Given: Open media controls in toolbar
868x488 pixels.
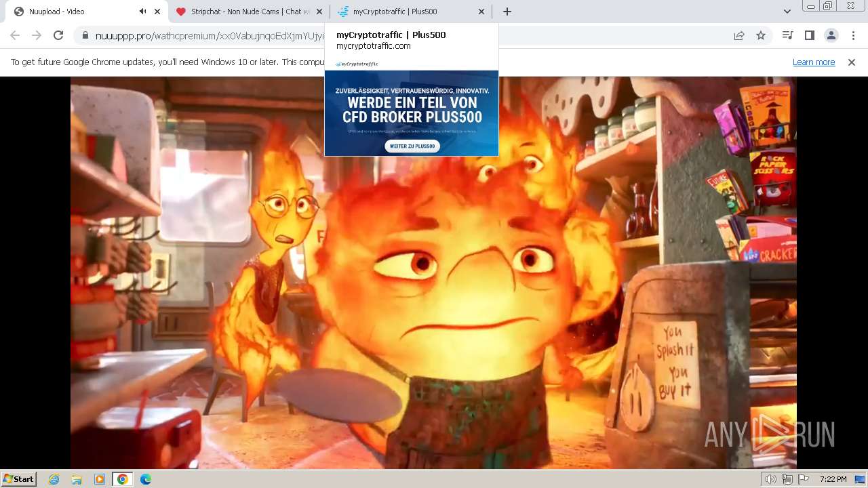Looking at the screenshot, I should [x=787, y=35].
